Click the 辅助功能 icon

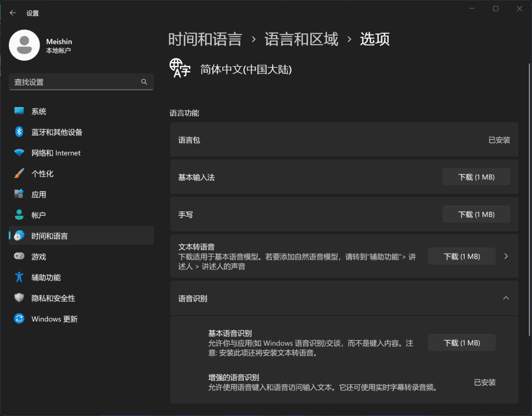click(x=19, y=277)
